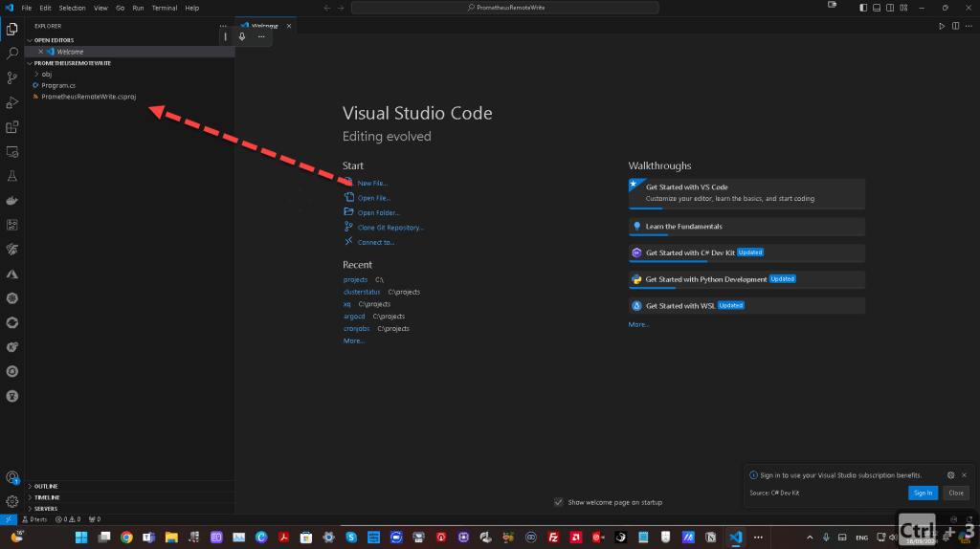
Task: Click the Open Folder link
Action: [378, 213]
